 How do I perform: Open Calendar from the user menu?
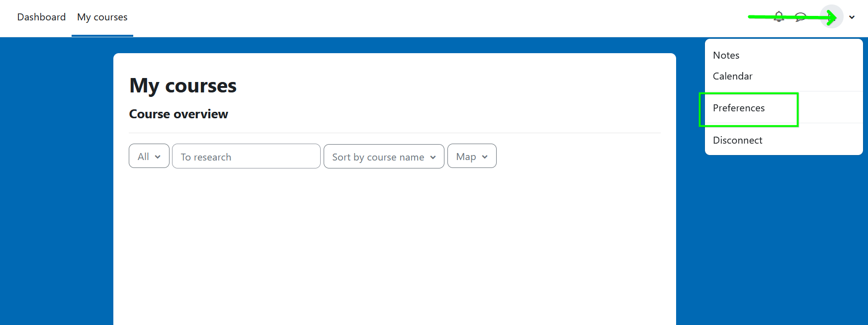[732, 76]
